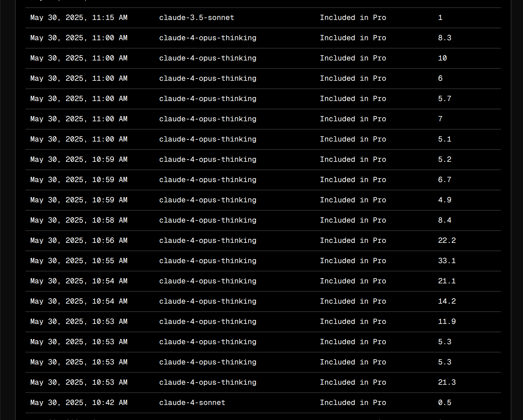This screenshot has height=420, width=523.
Task: Click the May 30, 2025, 10:56 AM timestamp
Action: [79, 241]
